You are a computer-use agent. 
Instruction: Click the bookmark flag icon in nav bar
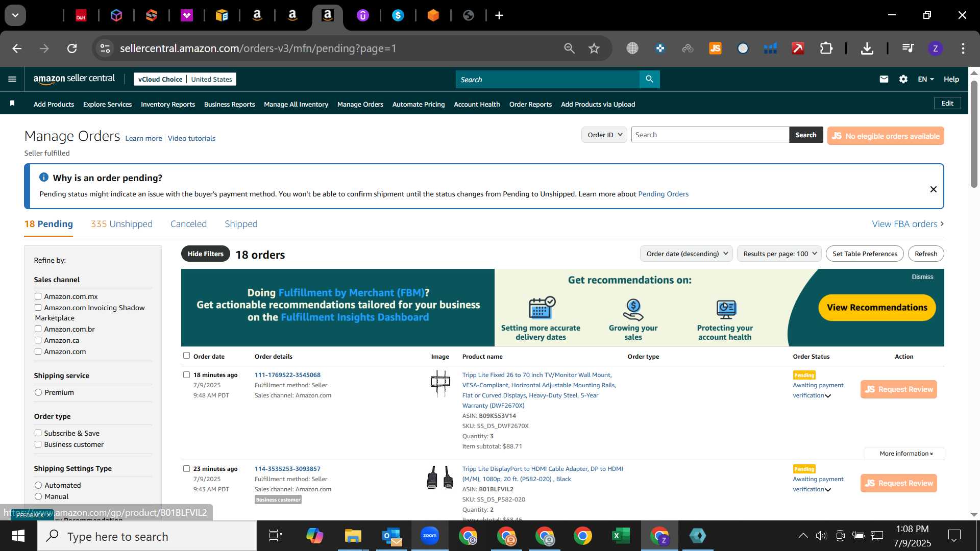[12, 104]
